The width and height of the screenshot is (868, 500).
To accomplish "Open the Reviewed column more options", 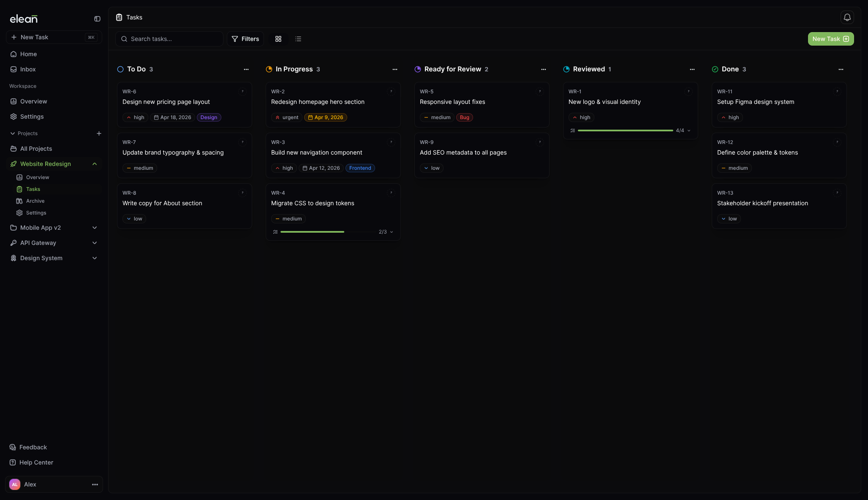I will coord(692,69).
